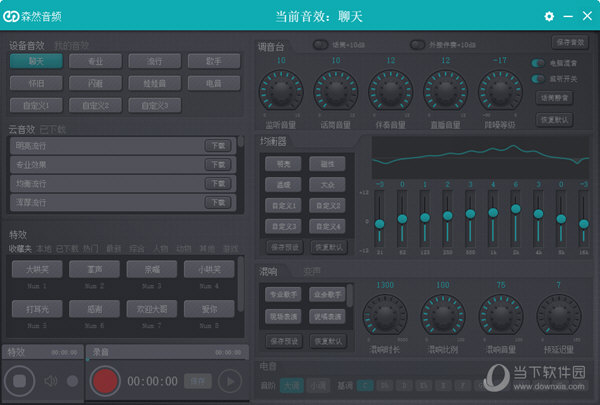This screenshot has height=405, width=600.
Task: Open settings via the gear icon
Action: 549,16
